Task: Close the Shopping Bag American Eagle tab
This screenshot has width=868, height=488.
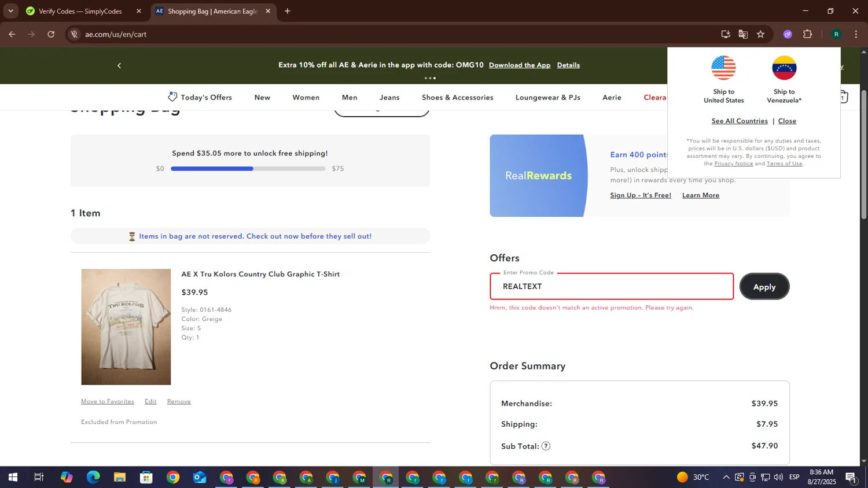Action: 268,11
